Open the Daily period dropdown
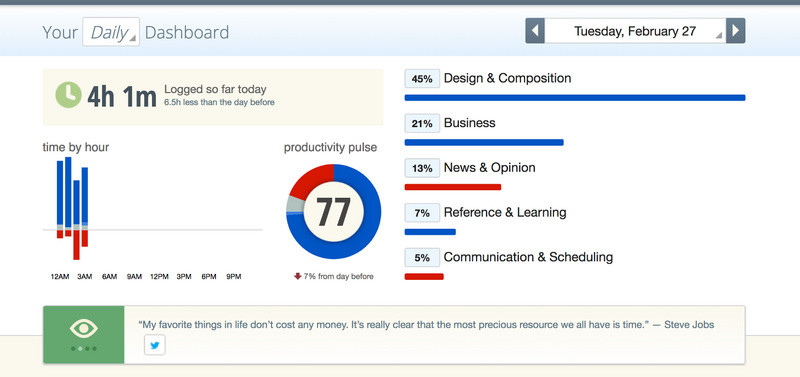Viewport: 800px width, 377px height. 111,32
